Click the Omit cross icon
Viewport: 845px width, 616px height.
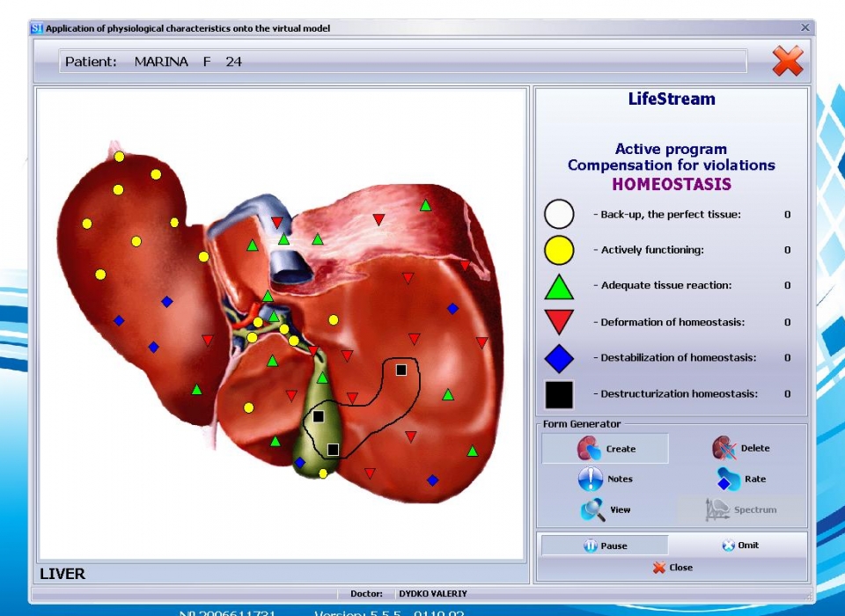(728, 546)
